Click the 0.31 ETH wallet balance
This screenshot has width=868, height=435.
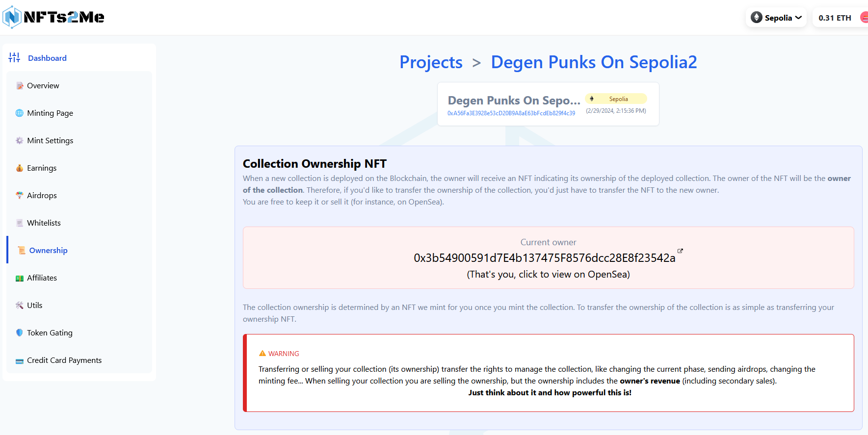[x=835, y=18]
